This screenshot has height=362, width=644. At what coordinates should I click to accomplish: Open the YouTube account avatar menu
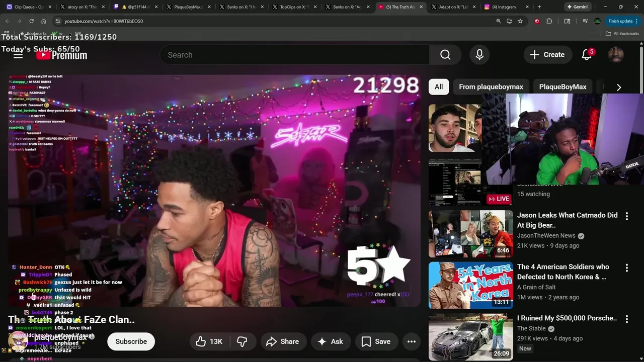pyautogui.click(x=616, y=55)
